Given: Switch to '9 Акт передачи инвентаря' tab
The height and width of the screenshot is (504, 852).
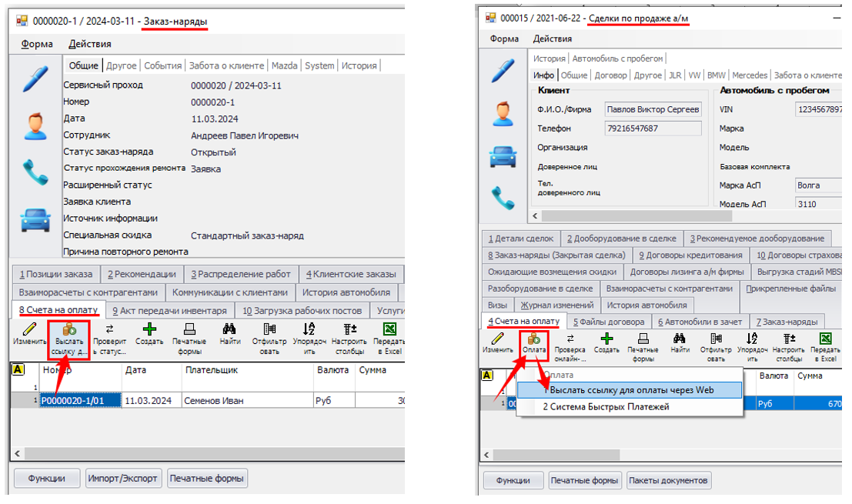Looking at the screenshot, I should click(169, 311).
